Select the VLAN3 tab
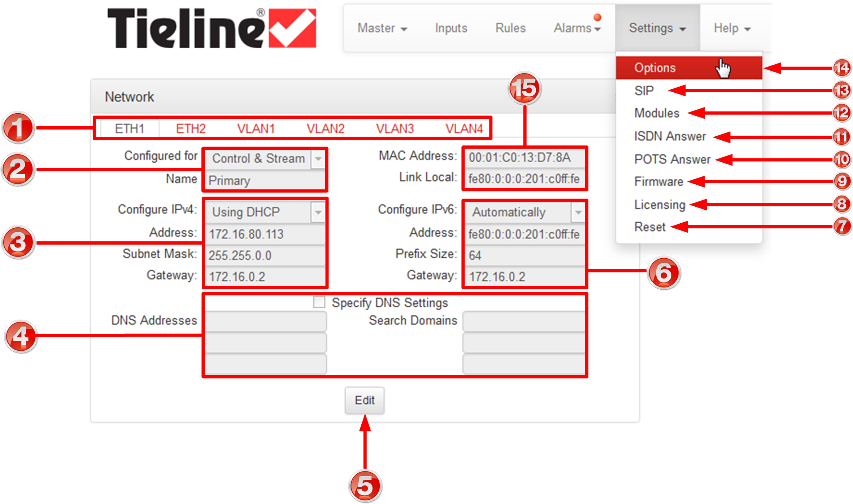Screen dimensions: 853x504 395,128
